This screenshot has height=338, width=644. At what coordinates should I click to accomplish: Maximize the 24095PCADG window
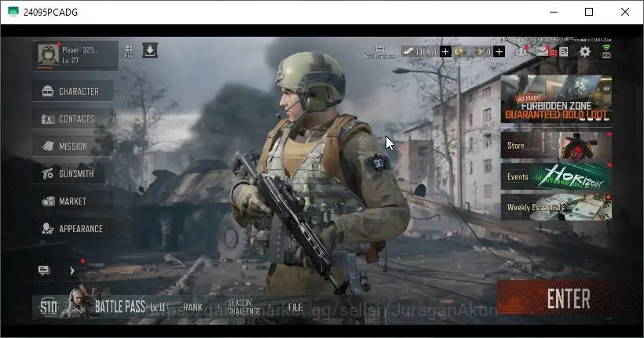(589, 12)
